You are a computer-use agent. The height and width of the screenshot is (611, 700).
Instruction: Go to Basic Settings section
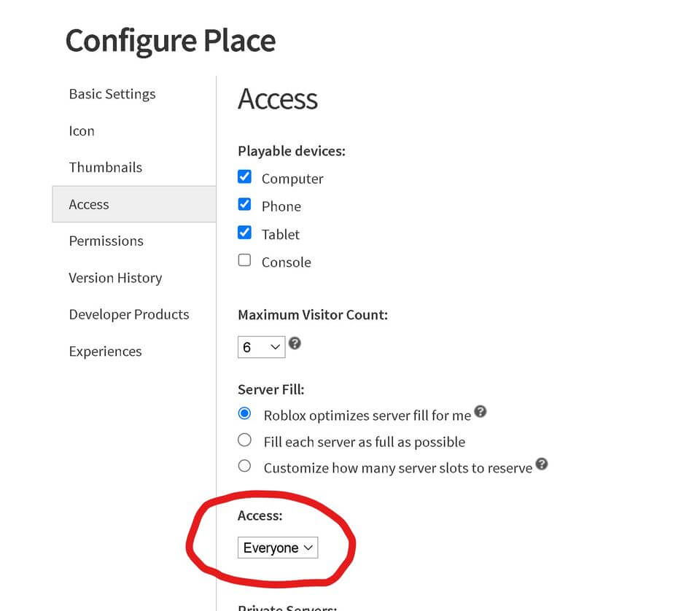pos(112,94)
